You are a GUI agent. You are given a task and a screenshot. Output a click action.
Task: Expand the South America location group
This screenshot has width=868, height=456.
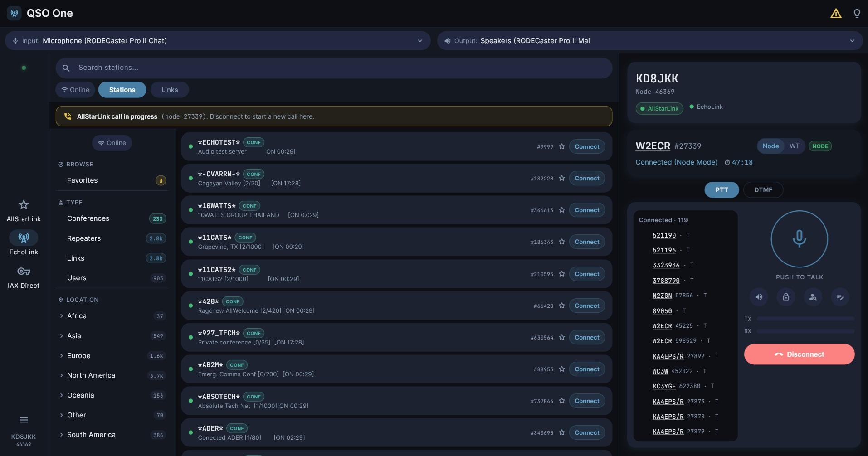click(x=112, y=435)
